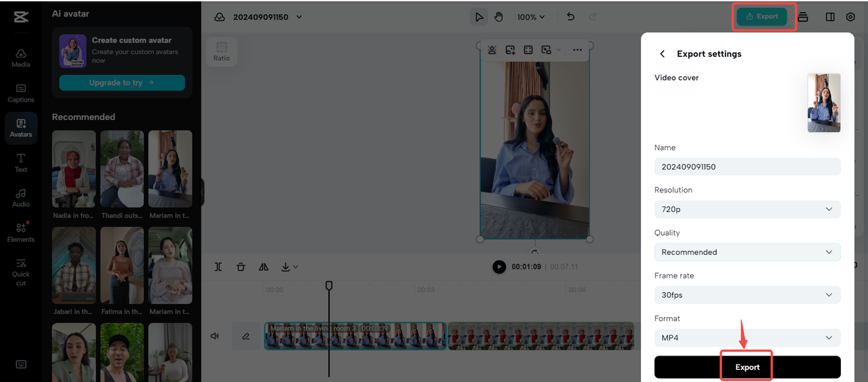Click the current time 00:01:09 readout
Screen dimensions: 868x382
(x=526, y=267)
